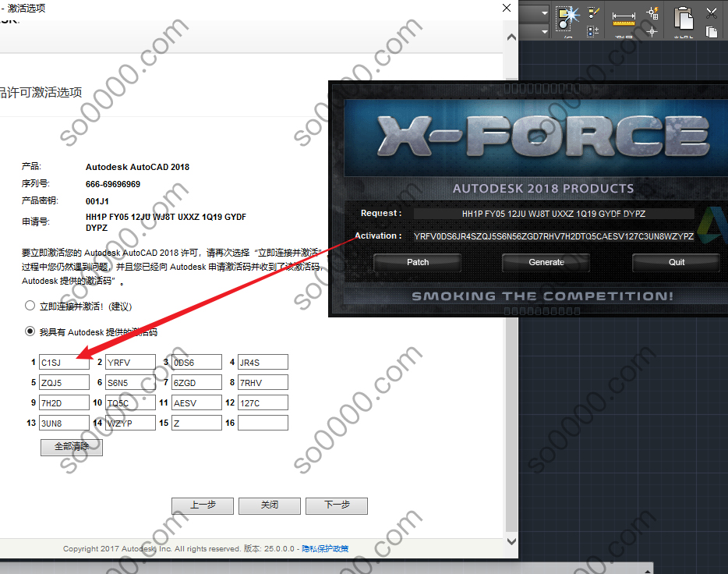Open Quick Select lightning crosshair icon
Screen dimensions: 728x574
(x=652, y=12)
